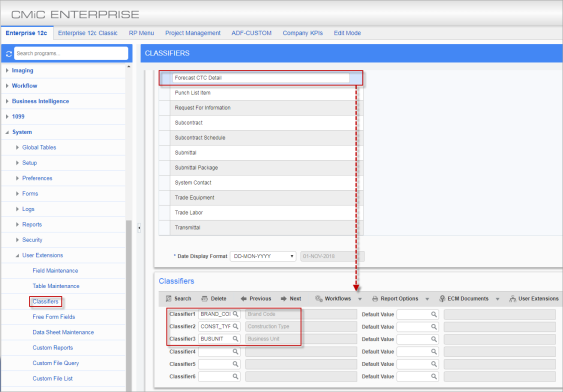Open the Company KPIs tab
The height and width of the screenshot is (392, 563).
coord(303,33)
